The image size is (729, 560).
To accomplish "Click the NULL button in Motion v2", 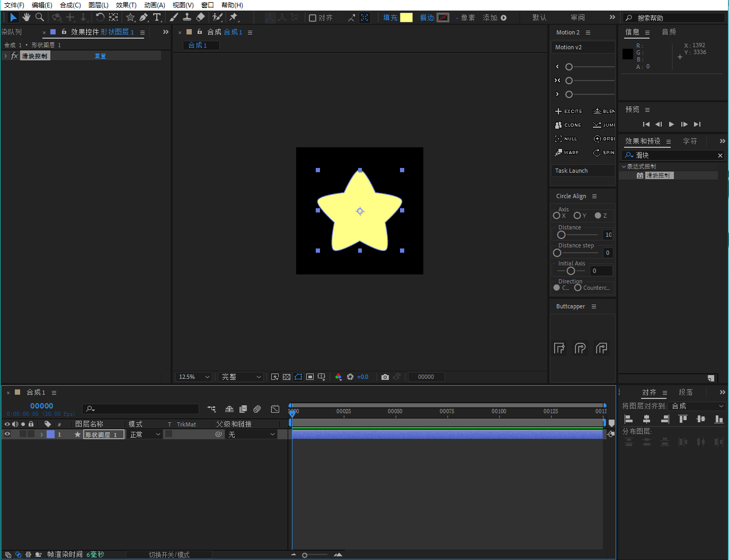I will coord(566,139).
